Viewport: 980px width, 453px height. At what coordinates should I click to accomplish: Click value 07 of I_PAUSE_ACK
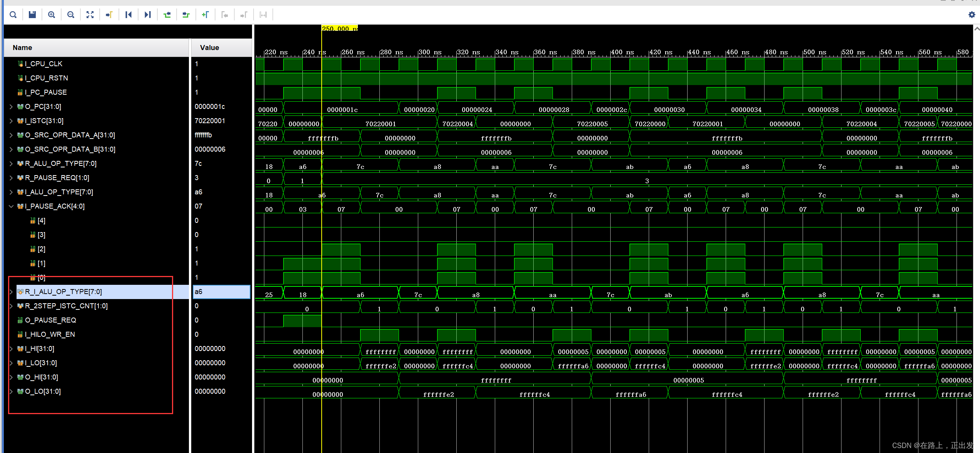[198, 206]
